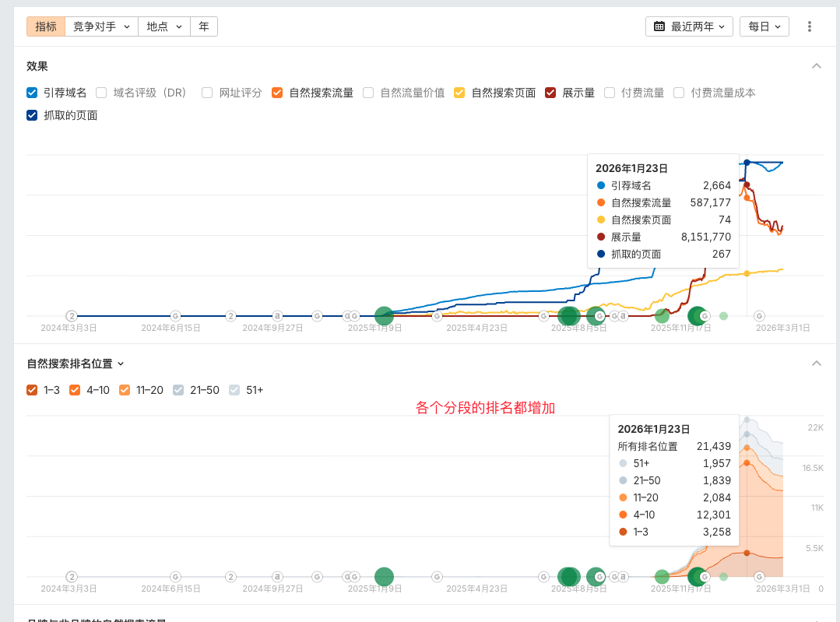This screenshot has width=840, height=622.
Task: Enable the 付费流量成本 checkbox
Action: [679, 93]
